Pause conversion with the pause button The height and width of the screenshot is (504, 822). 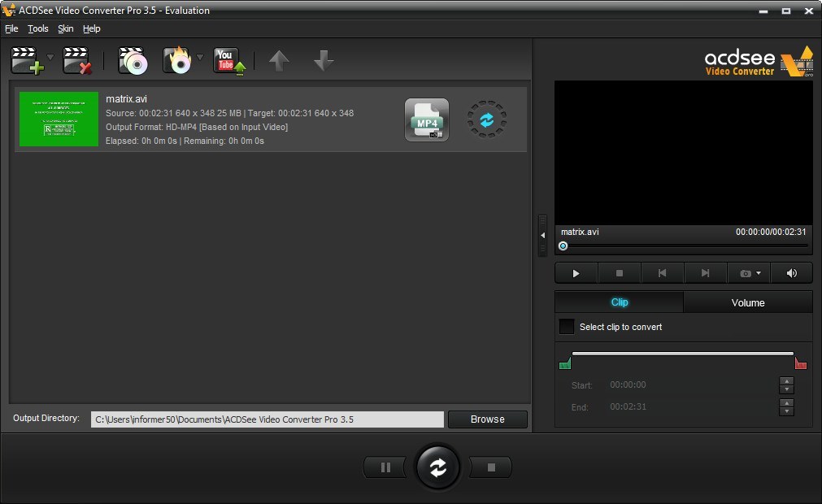385,467
